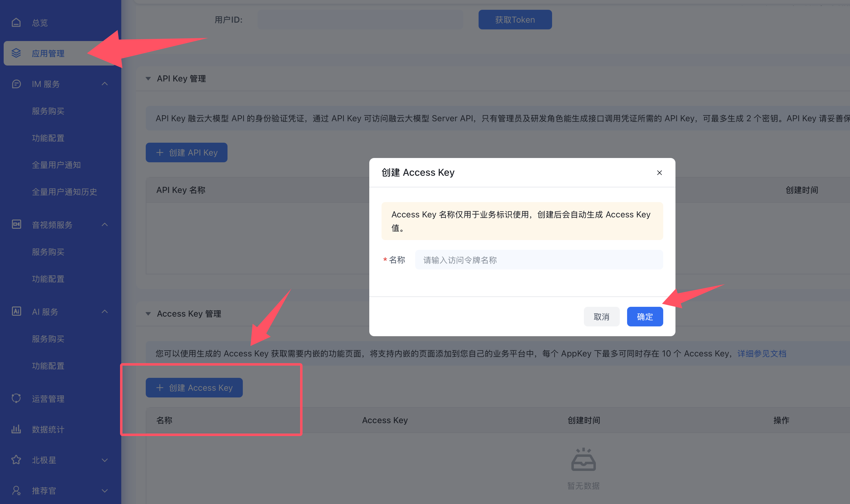Expand the 北极星 menu chevron

click(105, 460)
